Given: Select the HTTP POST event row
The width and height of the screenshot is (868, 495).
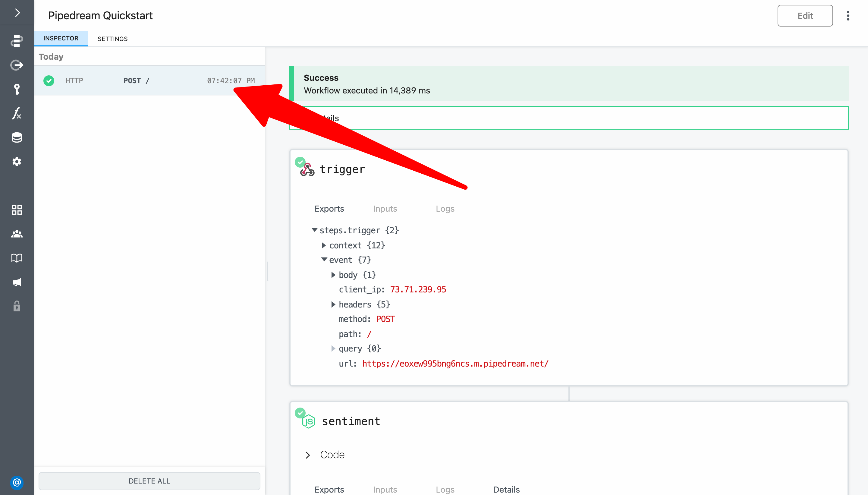Looking at the screenshot, I should [149, 80].
